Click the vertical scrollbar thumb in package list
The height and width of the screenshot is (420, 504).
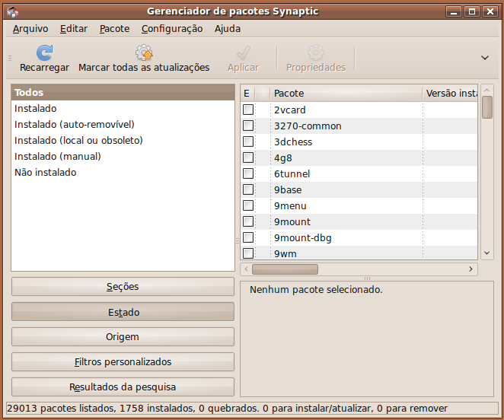click(x=487, y=107)
